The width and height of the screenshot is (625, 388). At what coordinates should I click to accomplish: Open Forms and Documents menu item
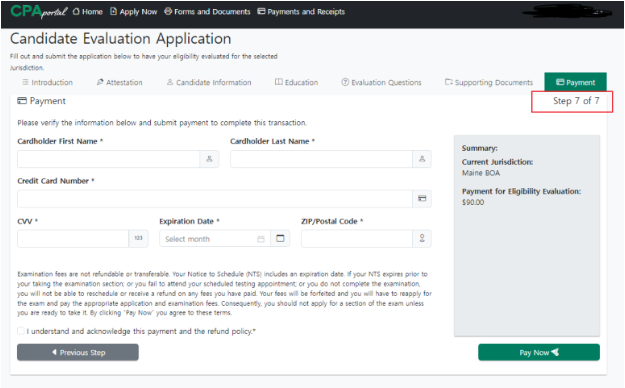[x=207, y=12]
